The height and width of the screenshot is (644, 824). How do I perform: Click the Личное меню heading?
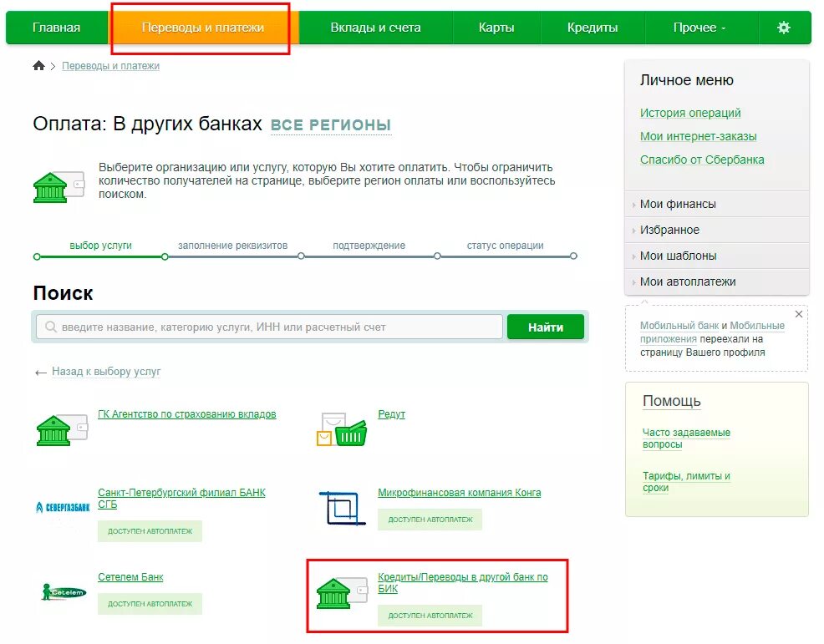click(686, 80)
